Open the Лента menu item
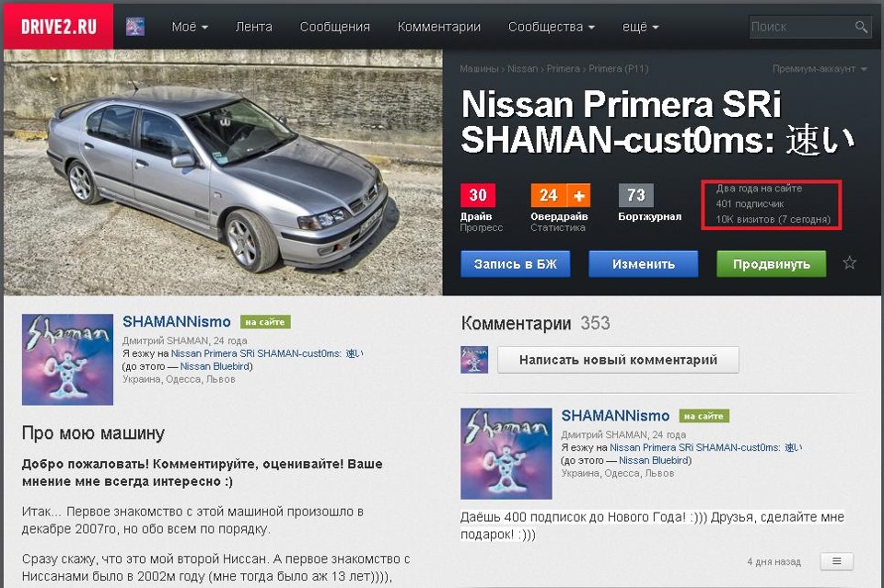 (254, 27)
